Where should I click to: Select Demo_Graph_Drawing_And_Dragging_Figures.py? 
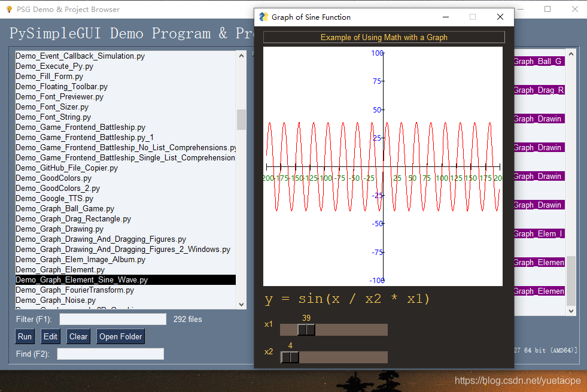[126, 239]
